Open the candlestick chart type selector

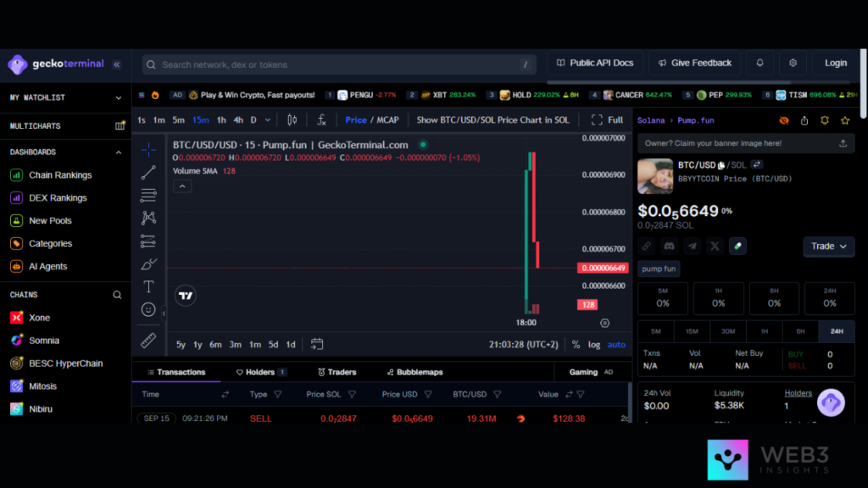(292, 120)
